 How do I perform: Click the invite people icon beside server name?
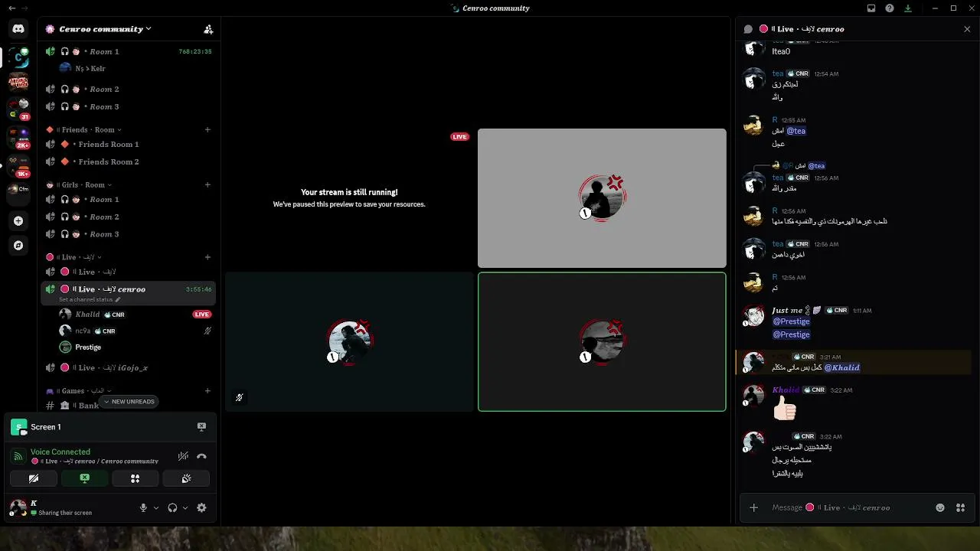208,29
